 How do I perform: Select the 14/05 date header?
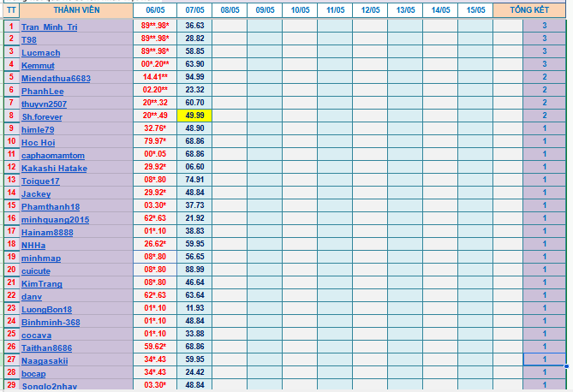(x=440, y=10)
